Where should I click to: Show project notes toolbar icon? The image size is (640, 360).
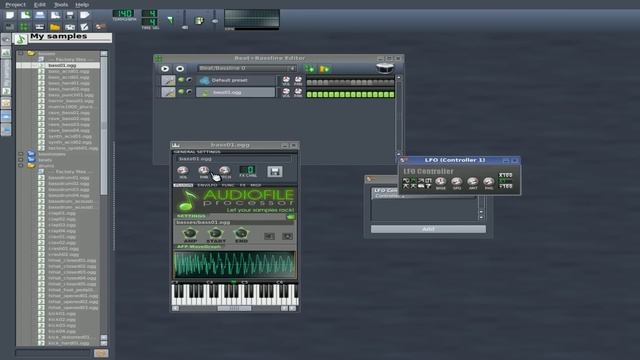(x=84, y=27)
